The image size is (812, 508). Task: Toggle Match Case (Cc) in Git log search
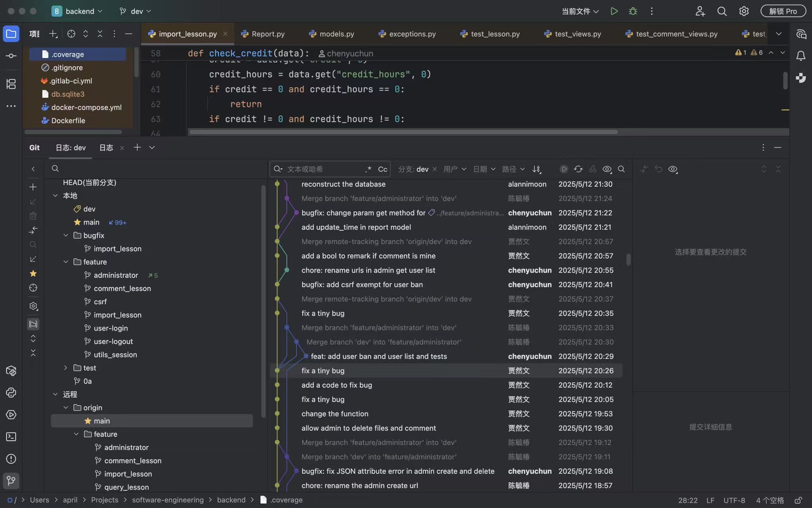pyautogui.click(x=382, y=169)
